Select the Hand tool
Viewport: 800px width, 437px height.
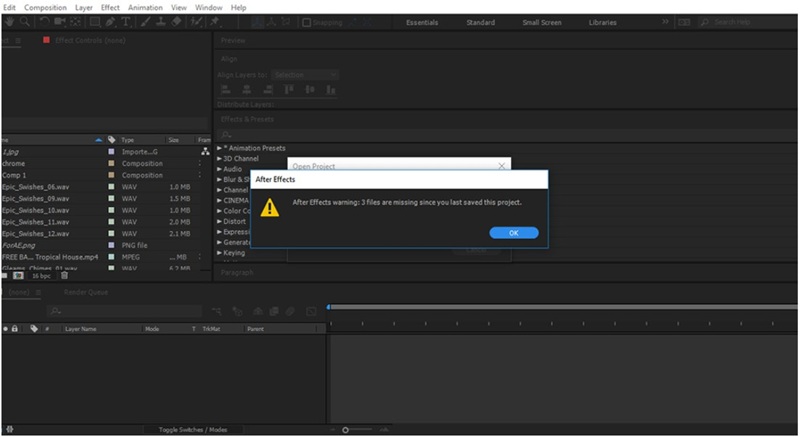(x=9, y=22)
